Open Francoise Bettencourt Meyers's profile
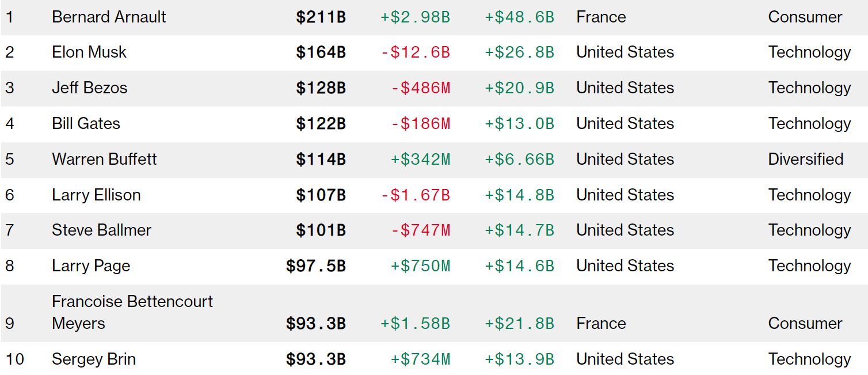Screen dimensions: 868x375 coord(132,312)
